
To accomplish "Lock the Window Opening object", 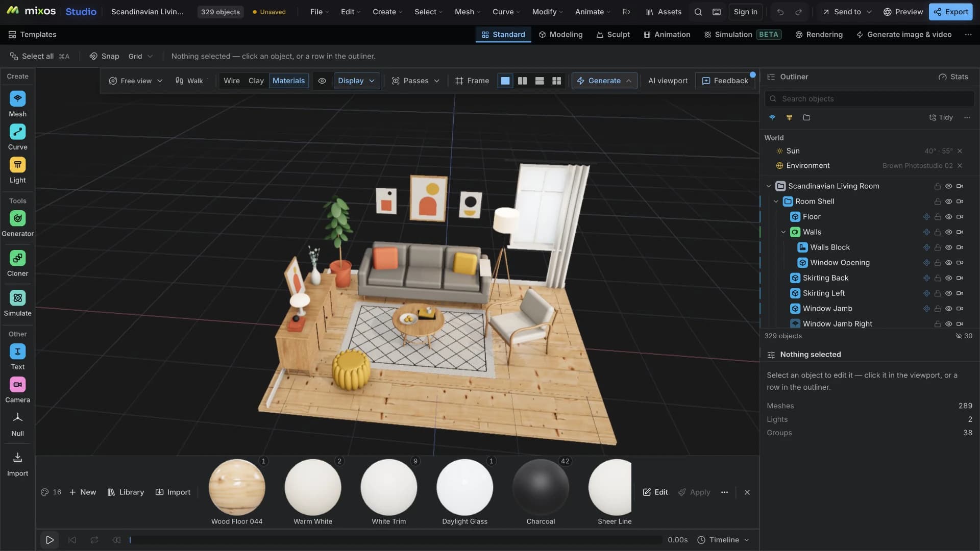I will pos(937,263).
